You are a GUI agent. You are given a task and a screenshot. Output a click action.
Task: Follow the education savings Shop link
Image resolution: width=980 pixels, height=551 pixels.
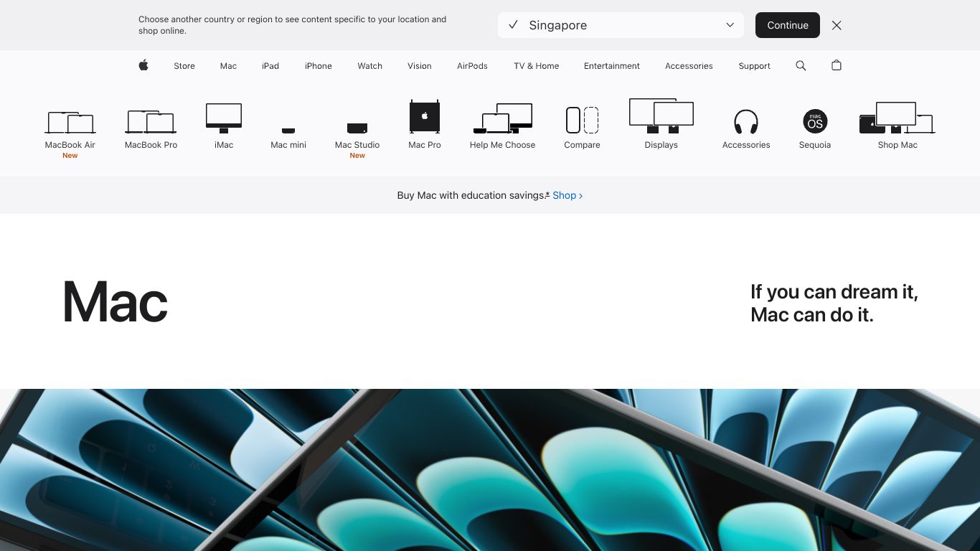coord(567,195)
